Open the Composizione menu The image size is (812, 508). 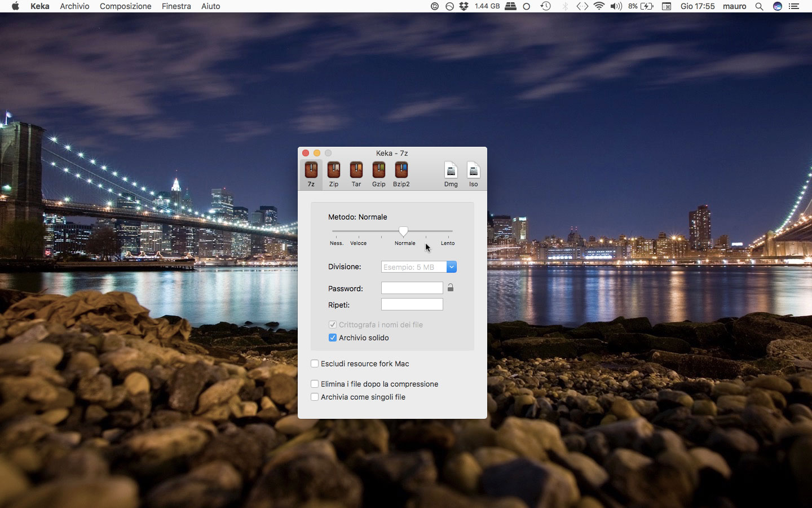(x=125, y=6)
